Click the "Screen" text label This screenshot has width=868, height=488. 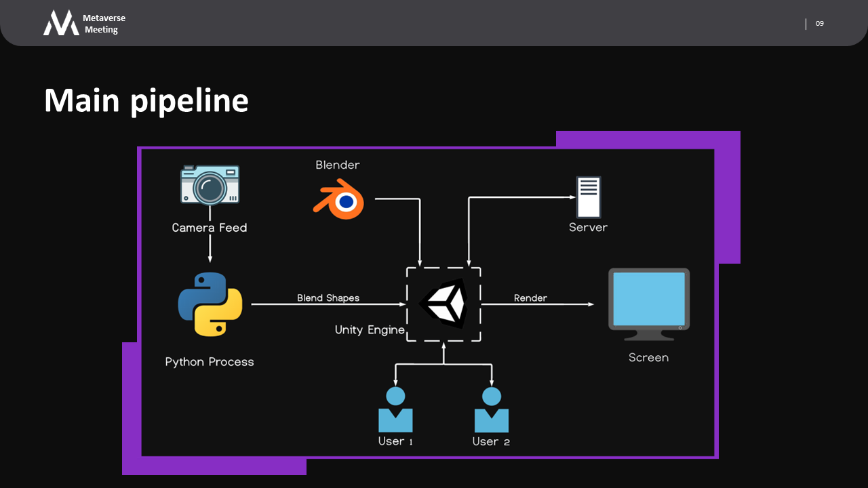(648, 357)
